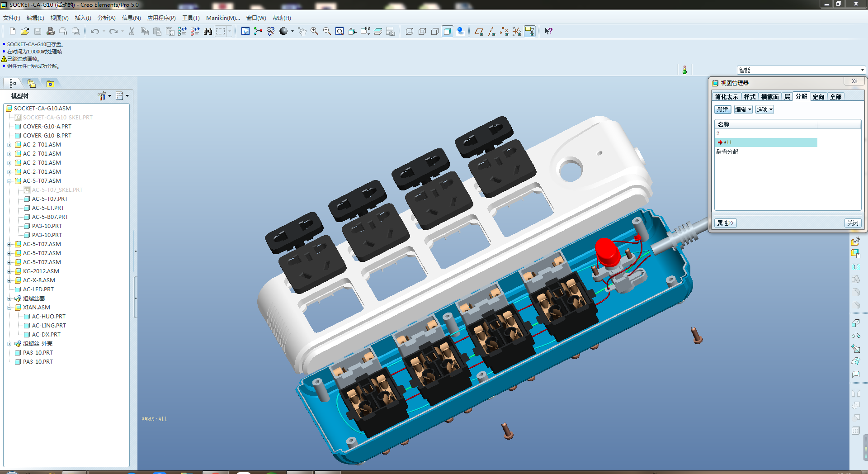Viewport: 868px width, 474px height.
Task: Click the Reorient view icon
Action: 352,31
